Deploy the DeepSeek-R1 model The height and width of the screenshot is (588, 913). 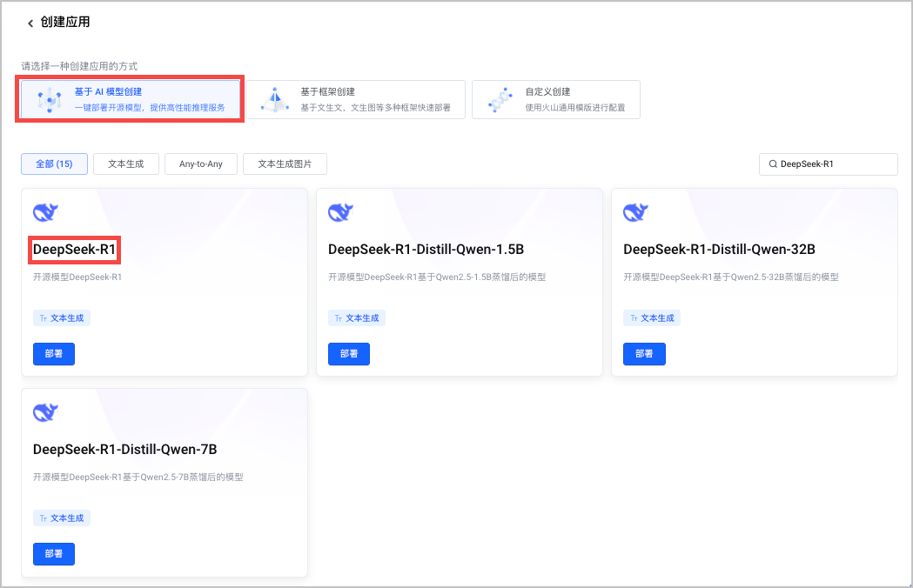[x=54, y=354]
